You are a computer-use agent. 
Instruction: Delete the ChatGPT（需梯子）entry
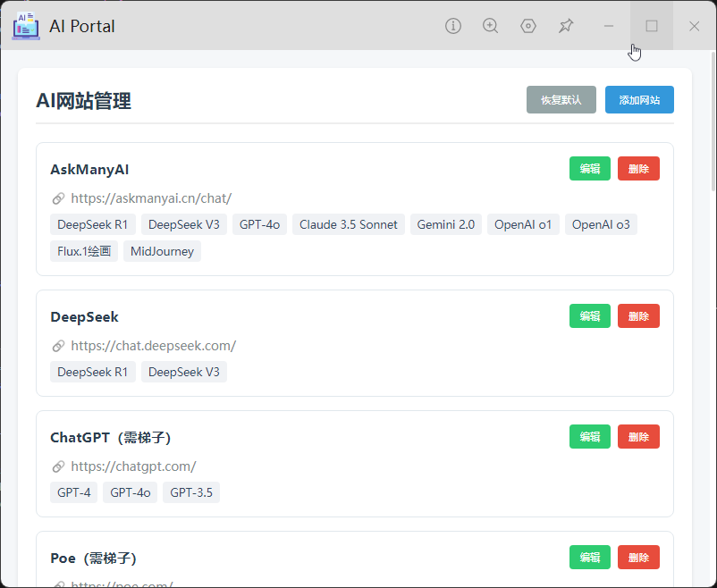point(638,437)
